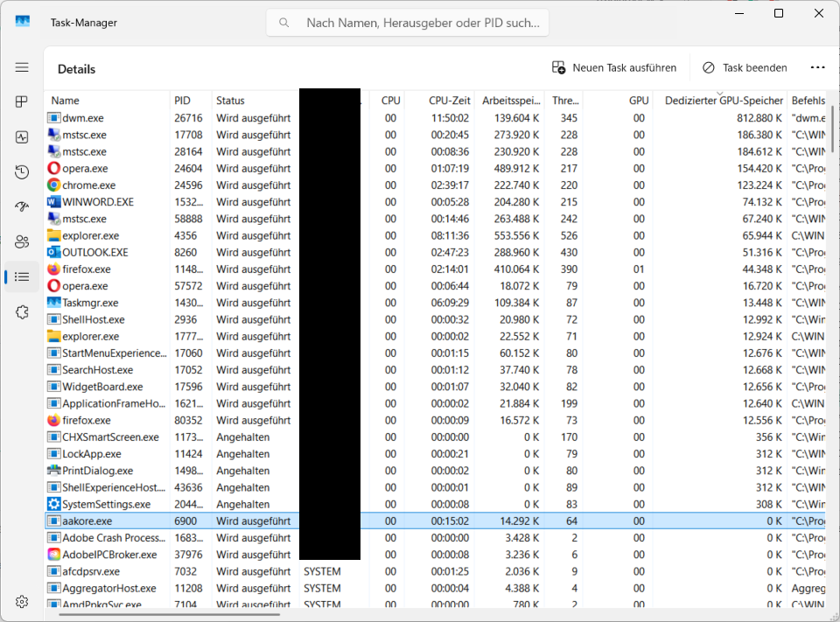The height and width of the screenshot is (622, 840).
Task: Click the vertical scrollbar of the process list
Action: coord(832,129)
